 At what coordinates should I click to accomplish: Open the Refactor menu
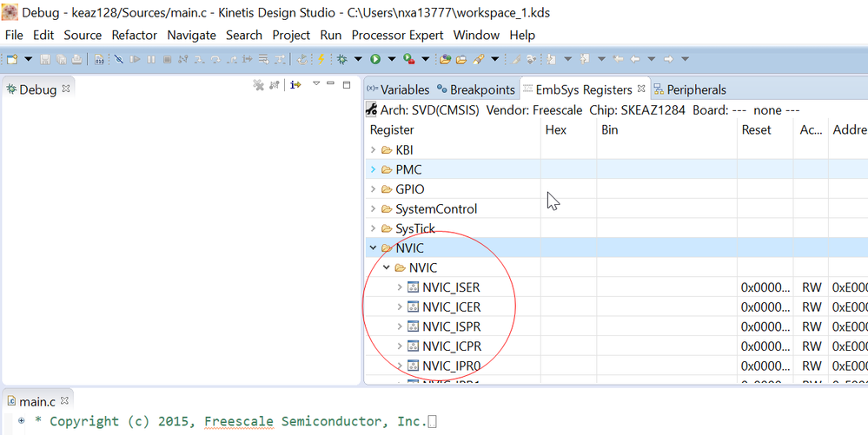click(x=135, y=35)
